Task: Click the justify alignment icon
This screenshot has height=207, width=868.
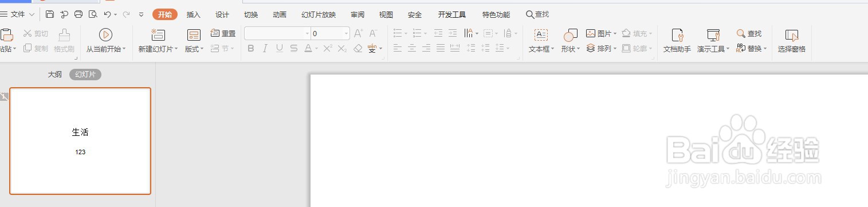Action: point(441,49)
